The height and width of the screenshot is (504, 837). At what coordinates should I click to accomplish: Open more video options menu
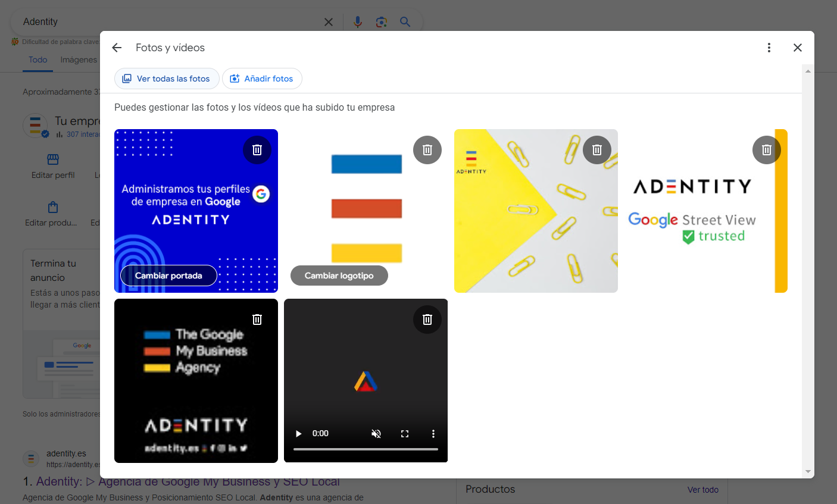[433, 434]
